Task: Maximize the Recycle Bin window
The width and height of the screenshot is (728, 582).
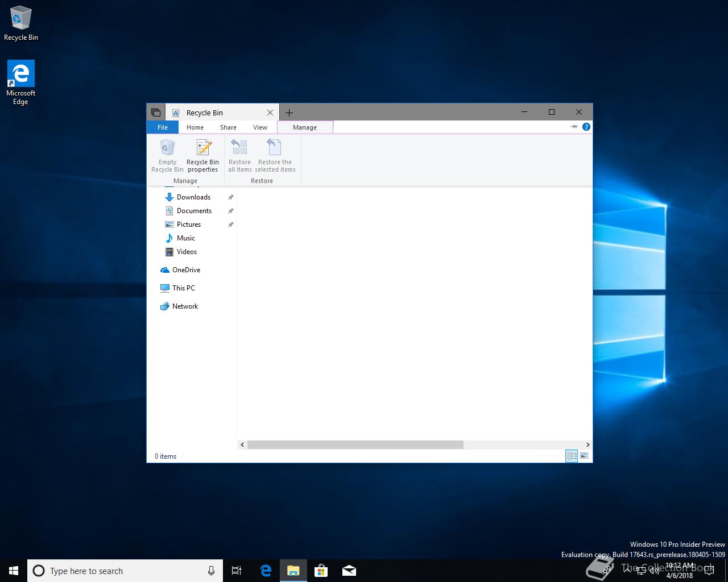Action: pyautogui.click(x=552, y=112)
